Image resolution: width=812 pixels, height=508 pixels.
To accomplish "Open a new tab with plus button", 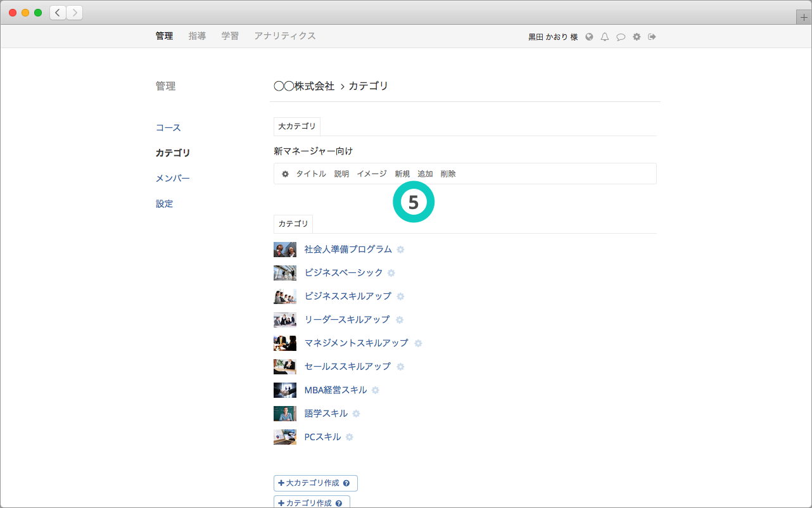I will (804, 18).
